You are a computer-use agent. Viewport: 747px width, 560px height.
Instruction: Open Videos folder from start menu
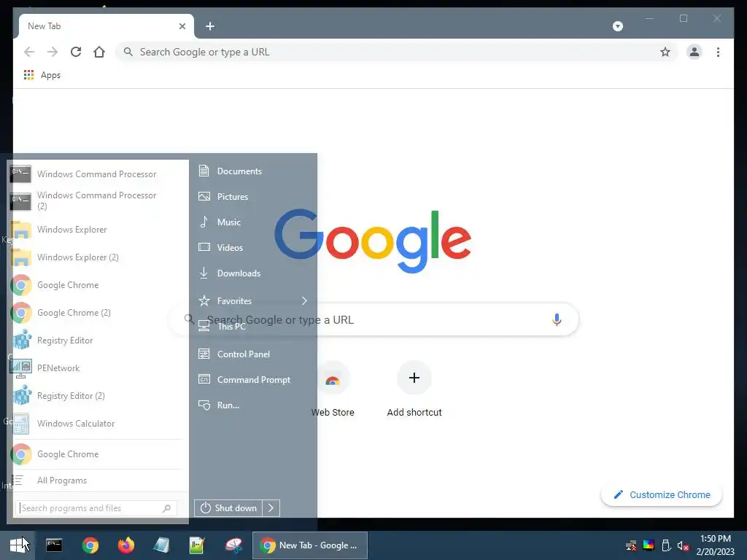click(252, 248)
